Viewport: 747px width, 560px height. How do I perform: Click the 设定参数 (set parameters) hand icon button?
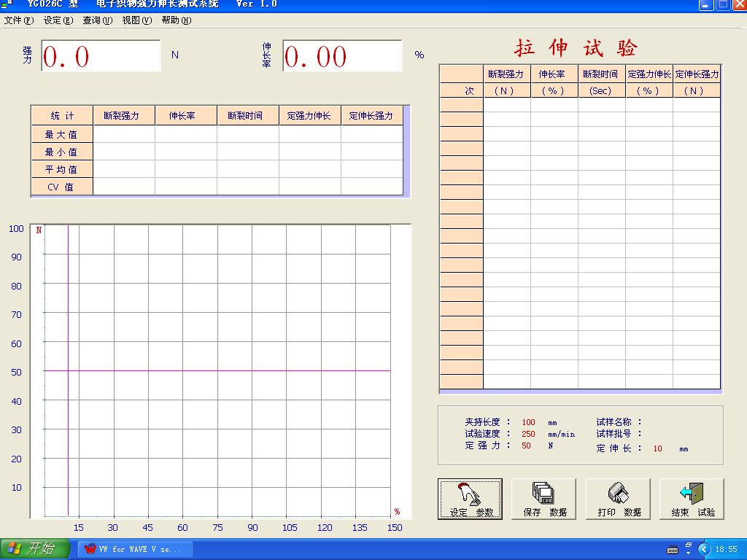(470, 499)
